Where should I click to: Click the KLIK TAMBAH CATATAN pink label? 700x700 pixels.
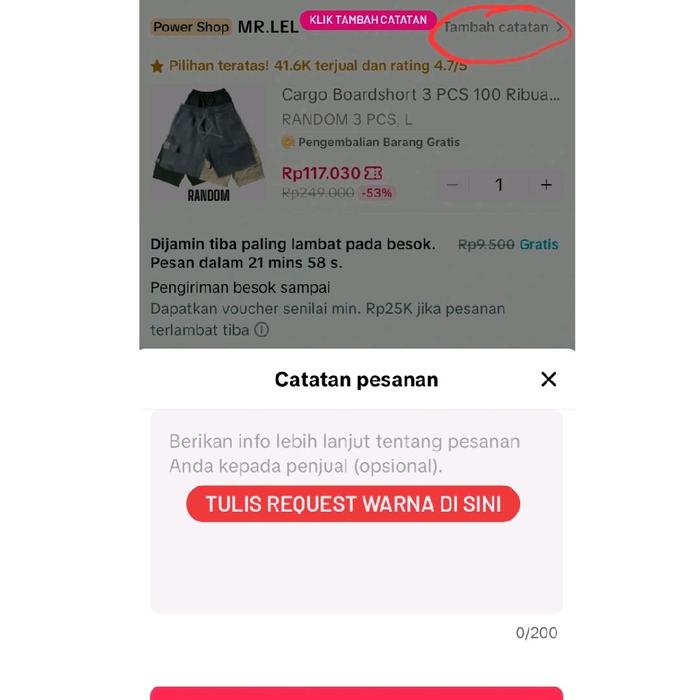tap(368, 20)
